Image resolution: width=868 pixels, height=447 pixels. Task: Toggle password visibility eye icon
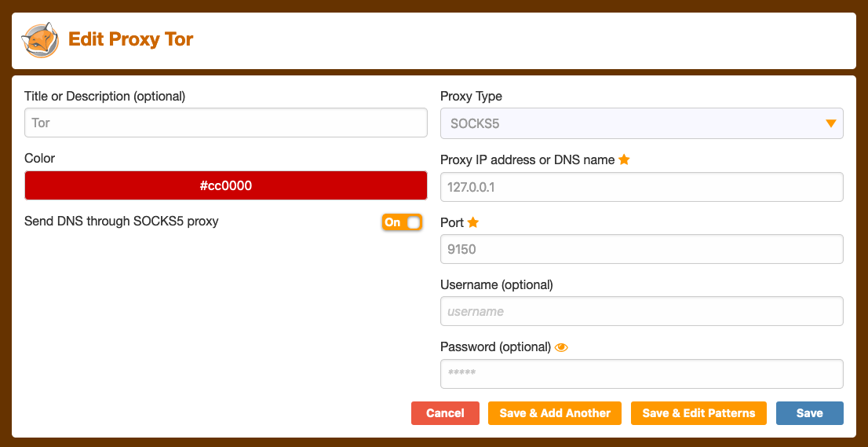pyautogui.click(x=561, y=347)
